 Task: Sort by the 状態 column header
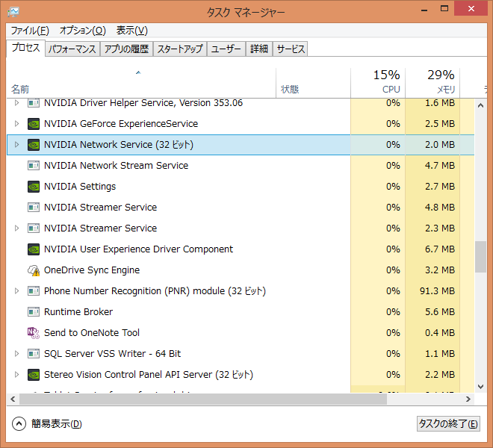click(x=313, y=83)
